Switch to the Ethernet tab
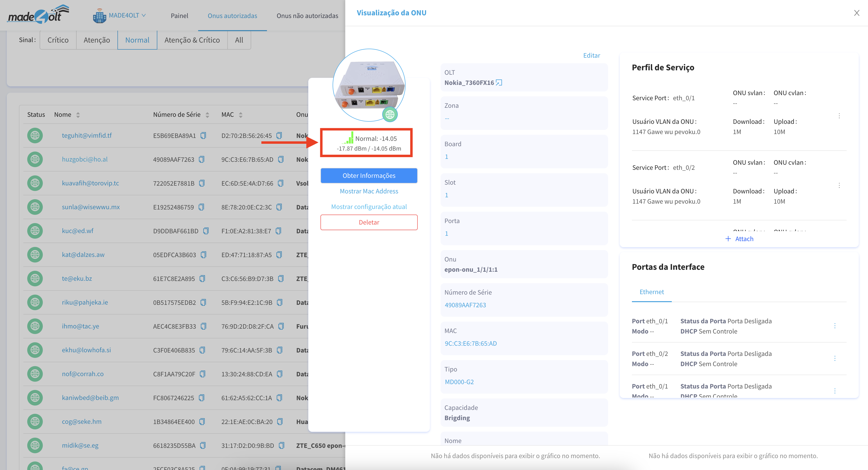The height and width of the screenshot is (470, 868). (x=651, y=292)
